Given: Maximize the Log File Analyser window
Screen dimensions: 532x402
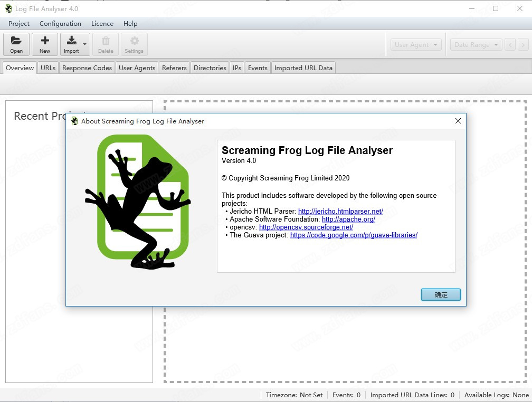Looking at the screenshot, I should (496, 8).
